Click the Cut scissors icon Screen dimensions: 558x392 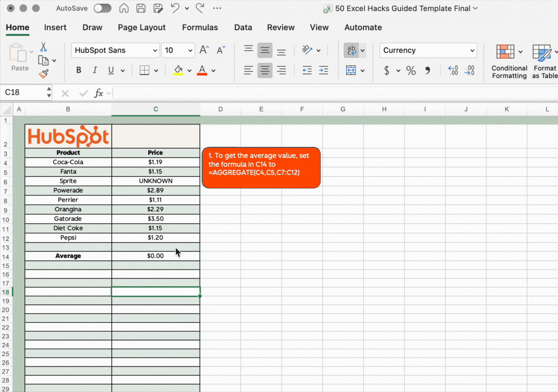(43, 47)
